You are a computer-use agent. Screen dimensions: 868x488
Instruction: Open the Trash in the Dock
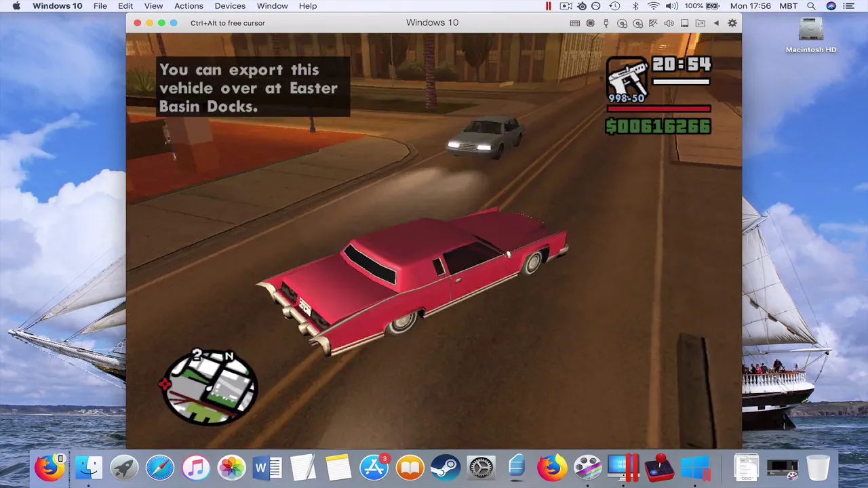pos(818,468)
